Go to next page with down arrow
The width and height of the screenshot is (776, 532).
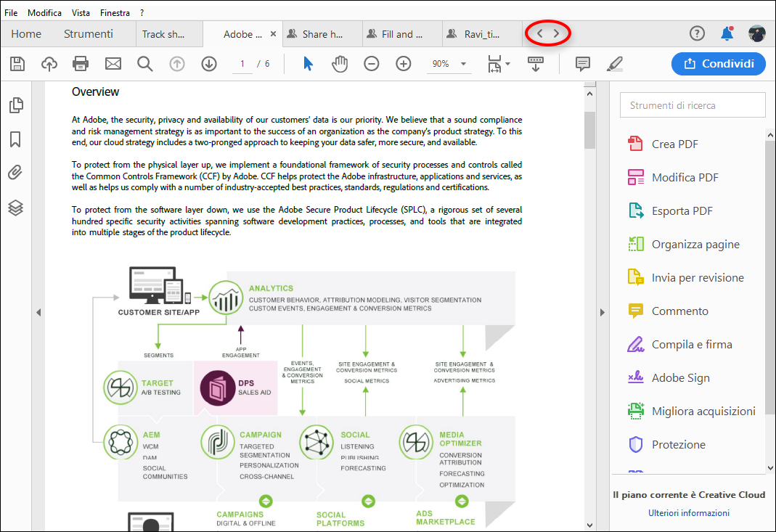pyautogui.click(x=209, y=64)
